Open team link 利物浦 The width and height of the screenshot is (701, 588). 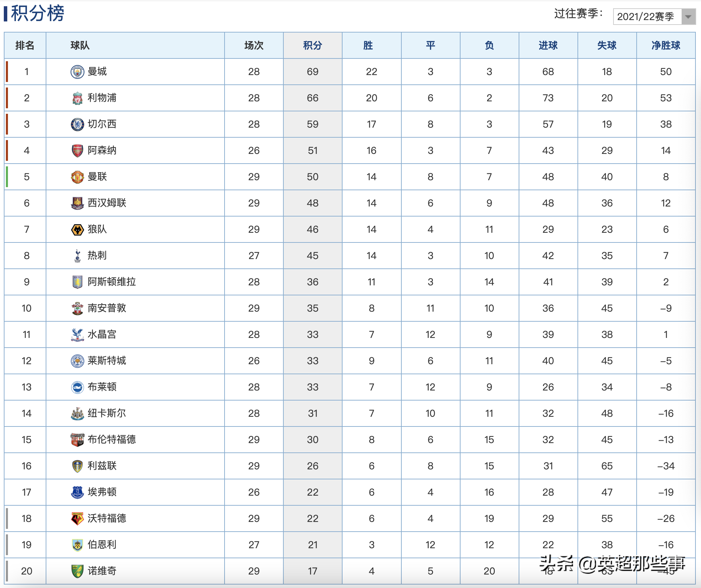(102, 98)
